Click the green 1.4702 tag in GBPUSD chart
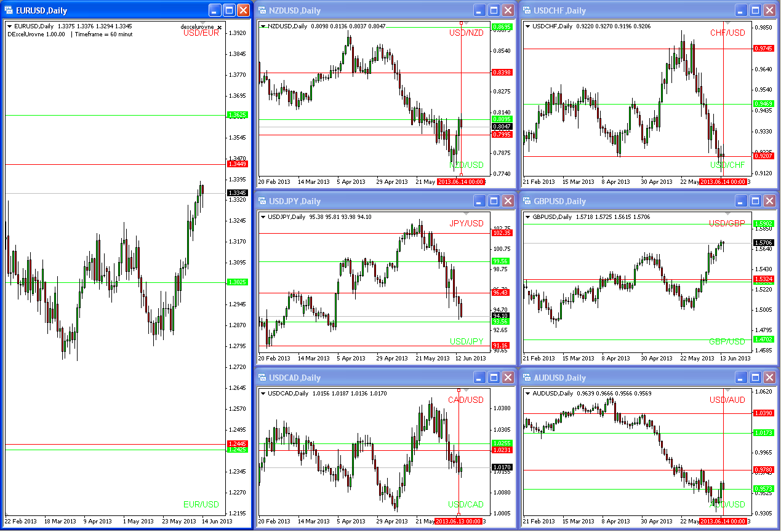Image resolution: width=781 pixels, height=532 pixels. click(x=763, y=339)
